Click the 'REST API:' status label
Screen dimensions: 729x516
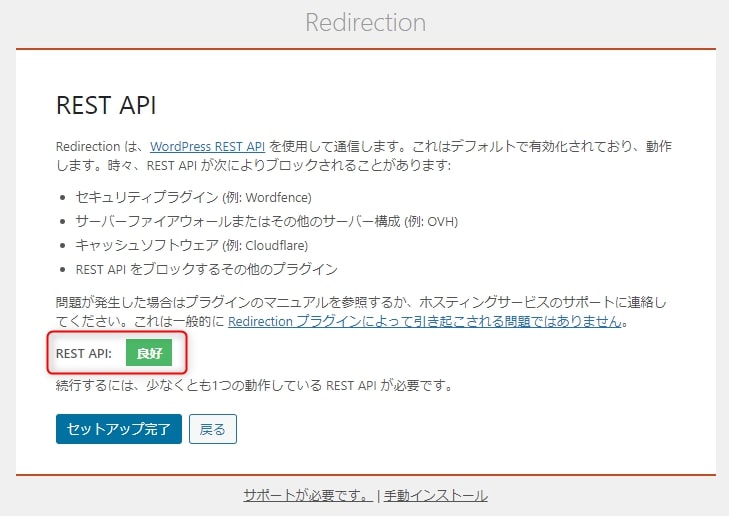(x=84, y=353)
